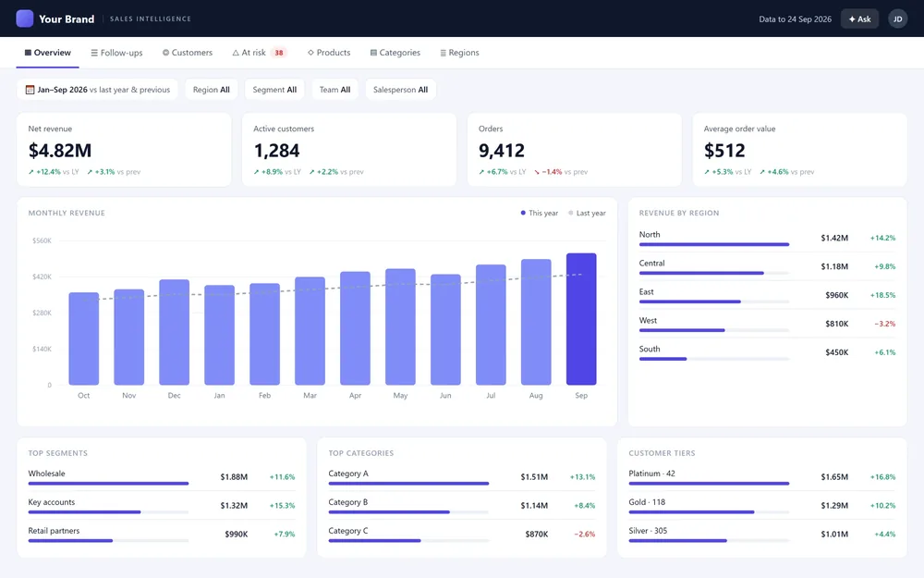
Task: Select the East region row
Action: (767, 295)
